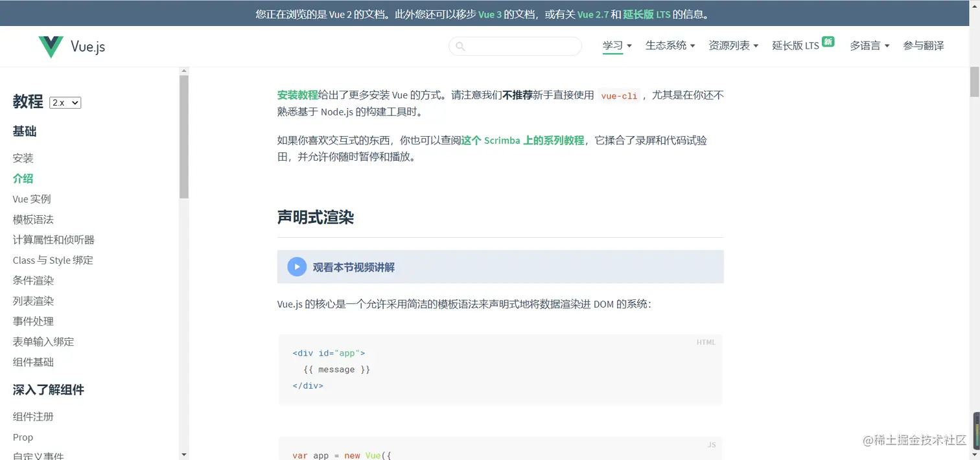This screenshot has width=980, height=460.
Task: Click 延长版 LTS link in top banner
Action: coord(647,14)
